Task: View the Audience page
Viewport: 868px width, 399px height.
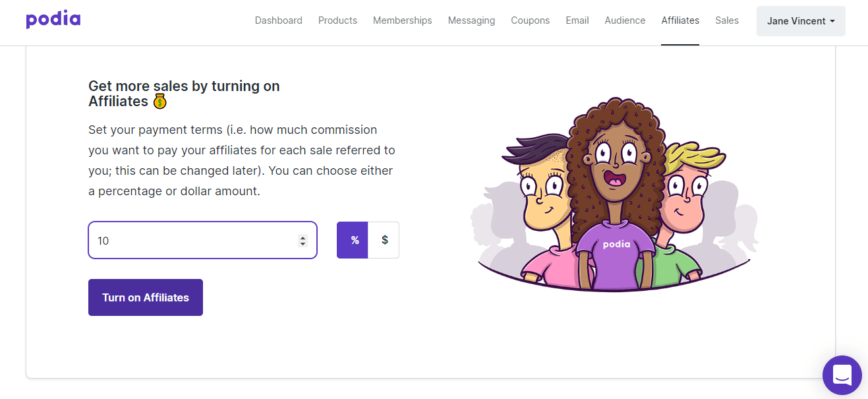Action: (x=625, y=20)
